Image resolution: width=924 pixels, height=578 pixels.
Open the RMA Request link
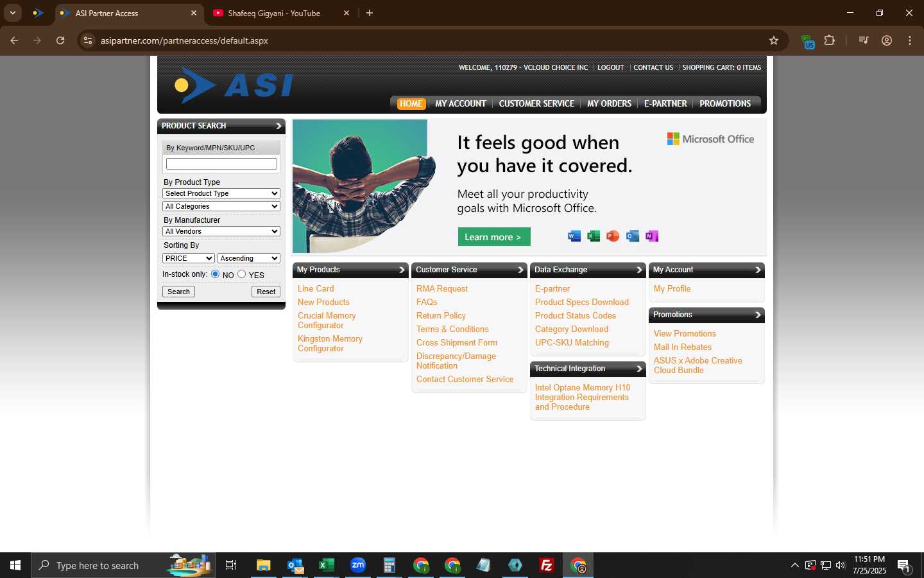(442, 289)
